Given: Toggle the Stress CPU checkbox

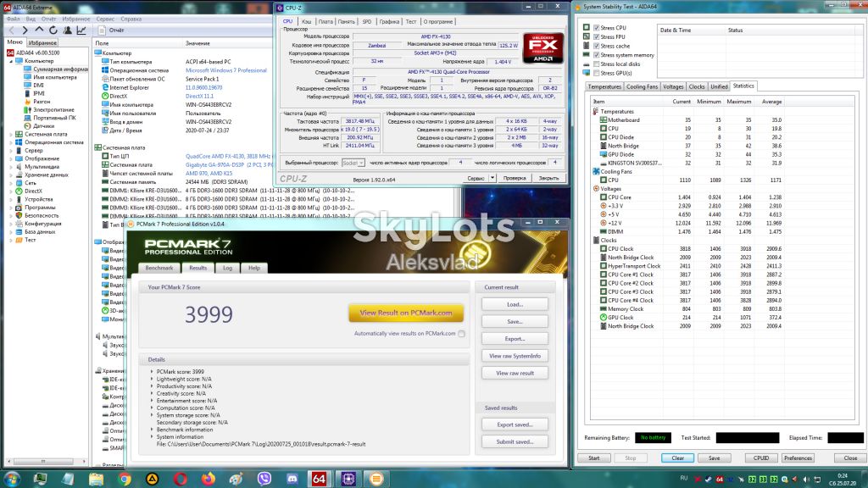Looking at the screenshot, I should 596,28.
